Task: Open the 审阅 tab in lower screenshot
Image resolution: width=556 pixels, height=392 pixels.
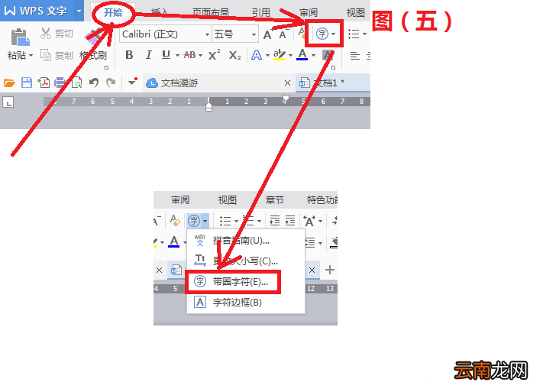Action: click(180, 200)
